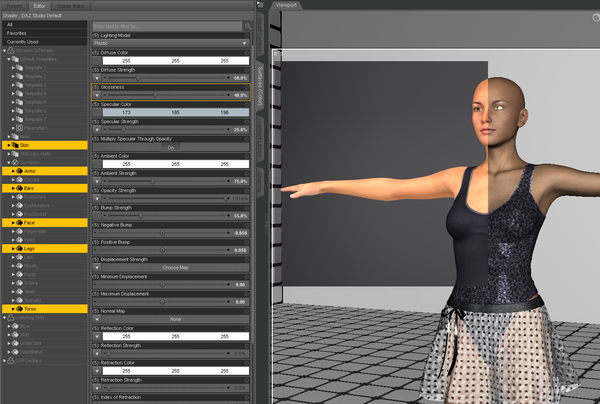The height and width of the screenshot is (404, 600).
Task: Click the Negative Bump slider handle
Action: 162,233
